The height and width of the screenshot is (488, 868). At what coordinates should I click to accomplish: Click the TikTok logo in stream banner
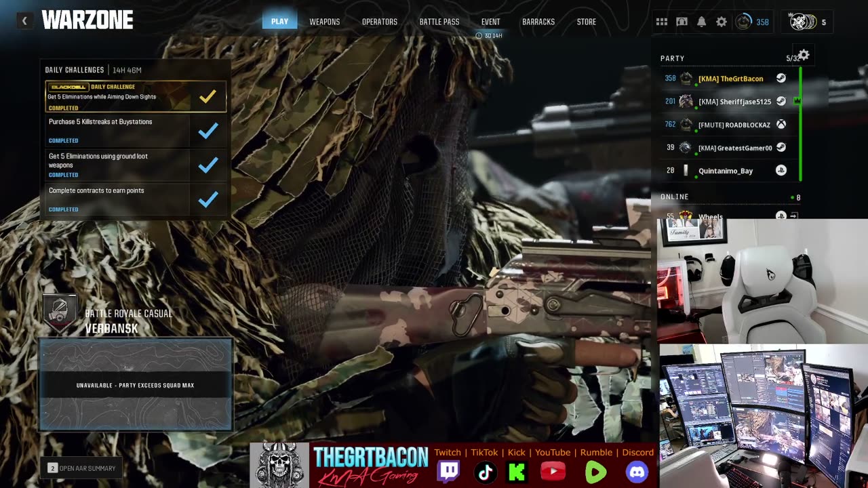pyautogui.click(x=485, y=472)
